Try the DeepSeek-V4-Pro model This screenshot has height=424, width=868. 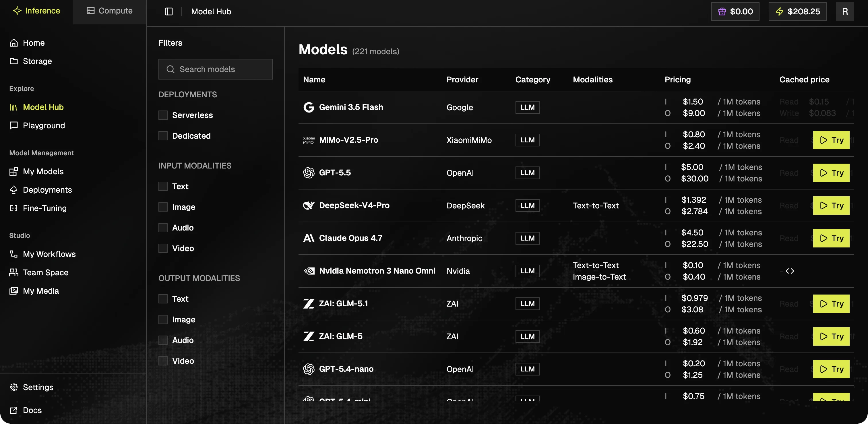tap(831, 205)
